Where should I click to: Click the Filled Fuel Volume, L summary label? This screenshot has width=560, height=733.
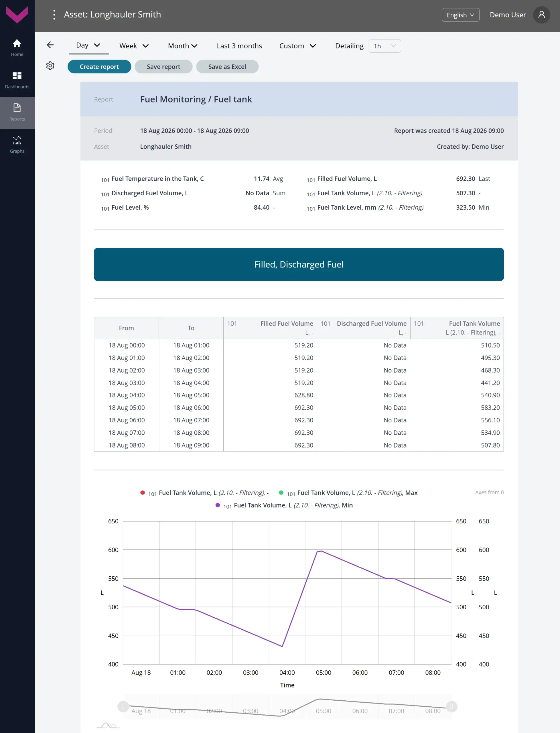[347, 179]
